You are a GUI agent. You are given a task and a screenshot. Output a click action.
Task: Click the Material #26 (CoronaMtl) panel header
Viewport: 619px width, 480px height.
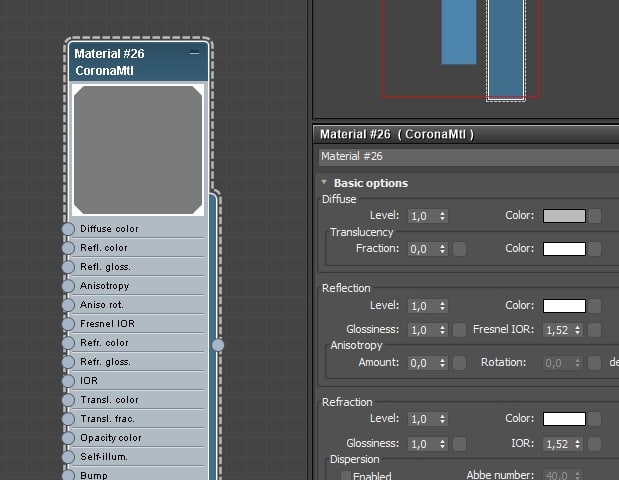tap(467, 135)
